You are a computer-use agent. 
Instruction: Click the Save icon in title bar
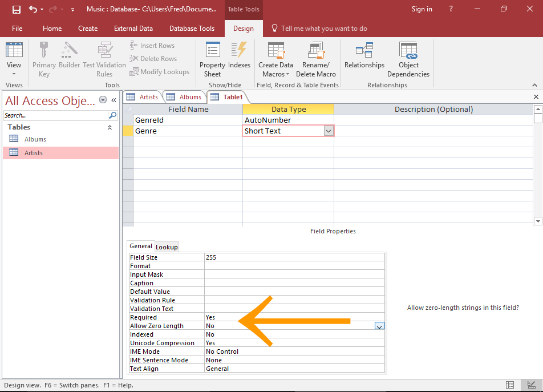16,9
